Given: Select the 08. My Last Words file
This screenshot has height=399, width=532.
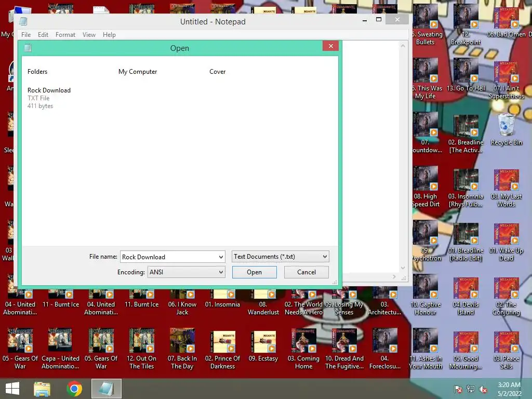Looking at the screenshot, I should 506,188.
